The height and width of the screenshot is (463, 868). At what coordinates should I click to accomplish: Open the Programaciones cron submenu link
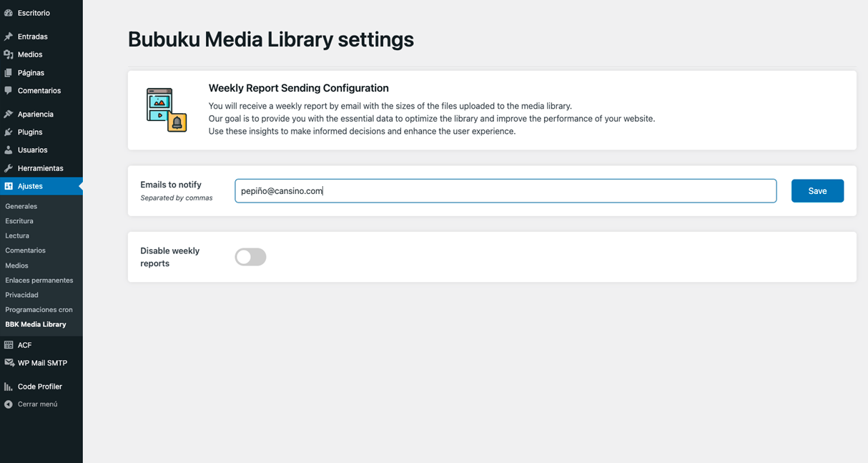pos(39,310)
